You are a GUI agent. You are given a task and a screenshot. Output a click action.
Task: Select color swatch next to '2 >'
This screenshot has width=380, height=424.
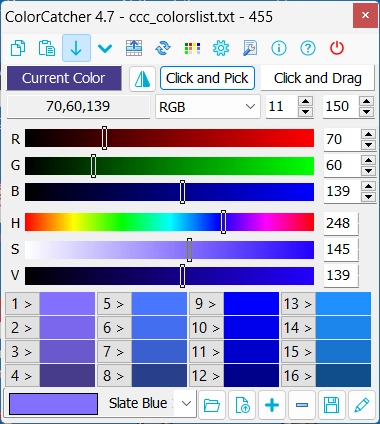[x=67, y=328]
